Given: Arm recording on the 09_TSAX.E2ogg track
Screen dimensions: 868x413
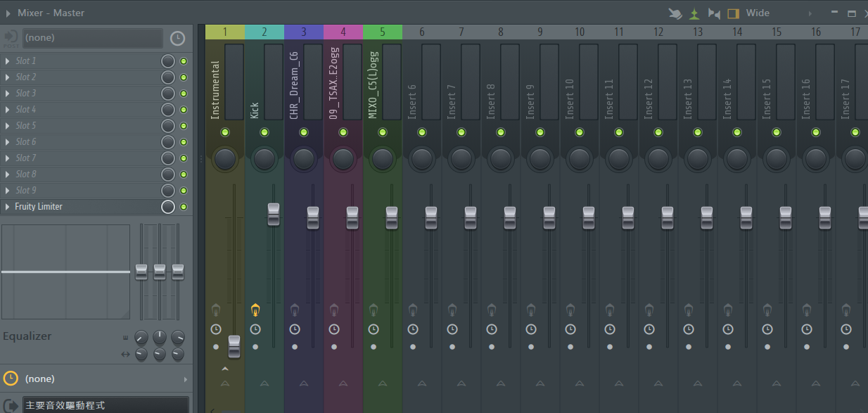Looking at the screenshot, I should (x=334, y=347).
